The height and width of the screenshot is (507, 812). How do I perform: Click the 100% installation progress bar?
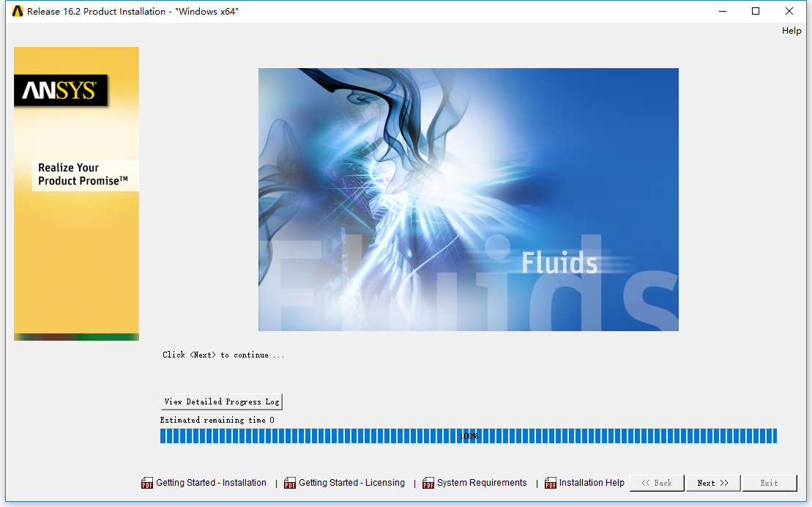(468, 436)
